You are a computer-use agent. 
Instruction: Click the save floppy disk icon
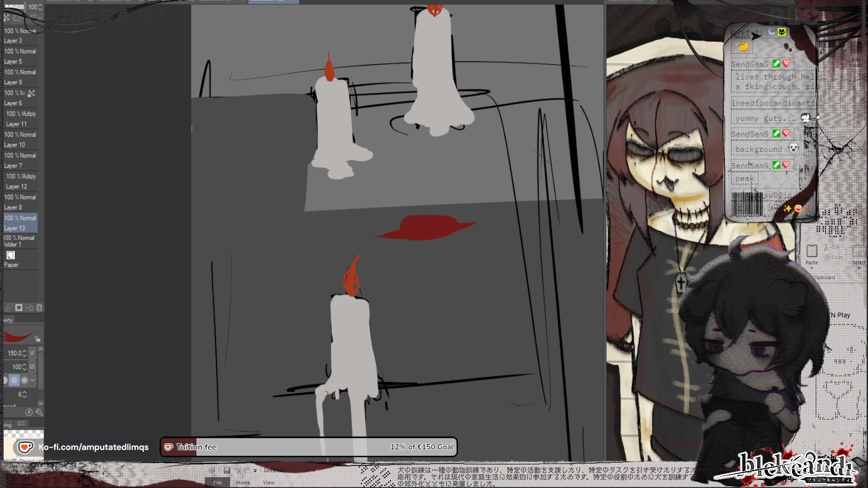pos(227,470)
